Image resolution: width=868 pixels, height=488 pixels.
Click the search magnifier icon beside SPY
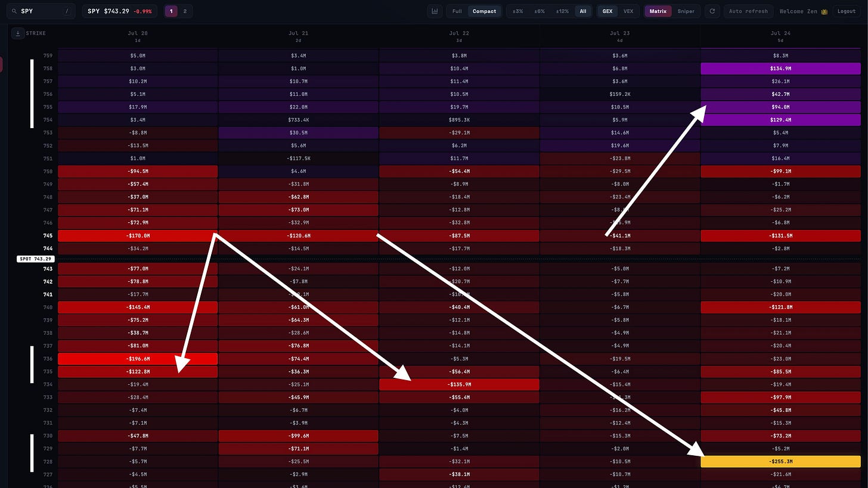pyautogui.click(x=14, y=11)
